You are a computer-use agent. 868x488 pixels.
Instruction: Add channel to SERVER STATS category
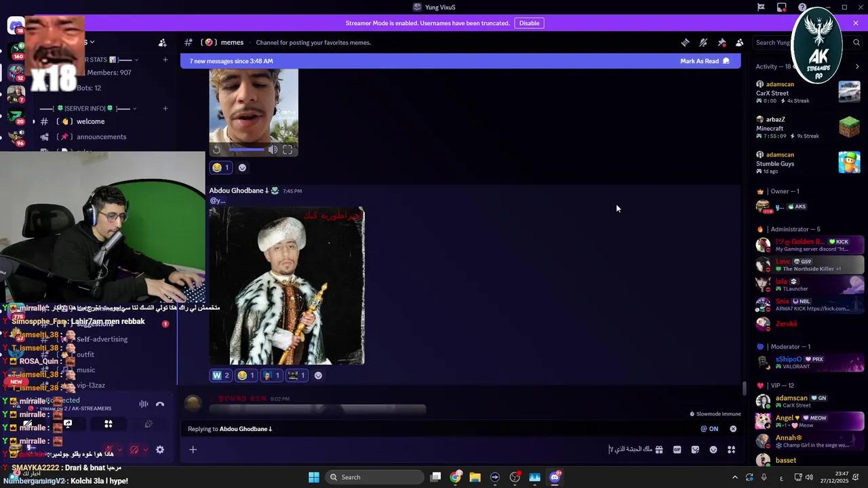[x=165, y=60]
